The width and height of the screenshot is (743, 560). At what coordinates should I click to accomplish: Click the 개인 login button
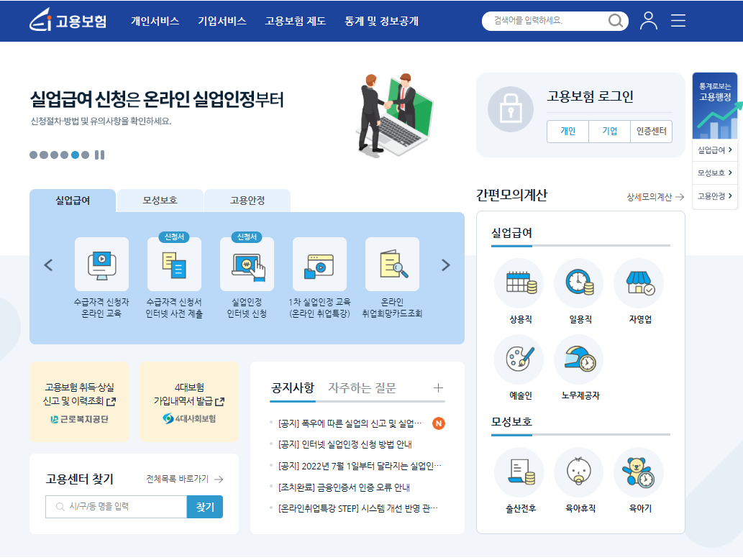pyautogui.click(x=567, y=132)
